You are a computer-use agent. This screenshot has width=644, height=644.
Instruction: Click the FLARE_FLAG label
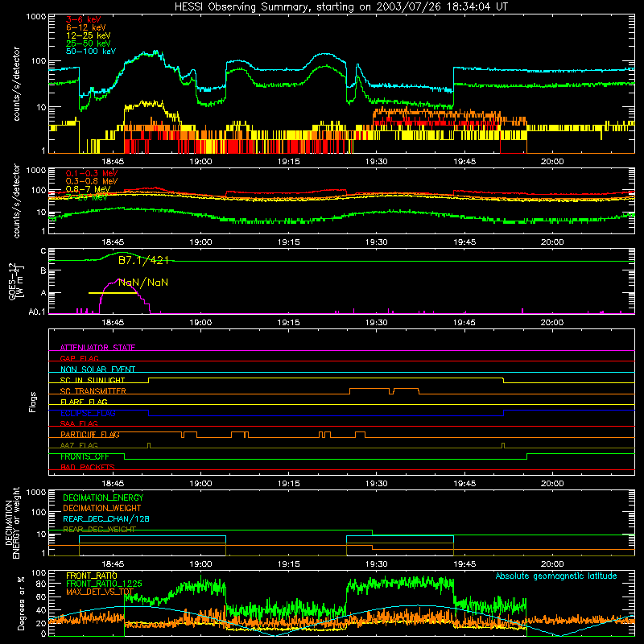(x=84, y=402)
